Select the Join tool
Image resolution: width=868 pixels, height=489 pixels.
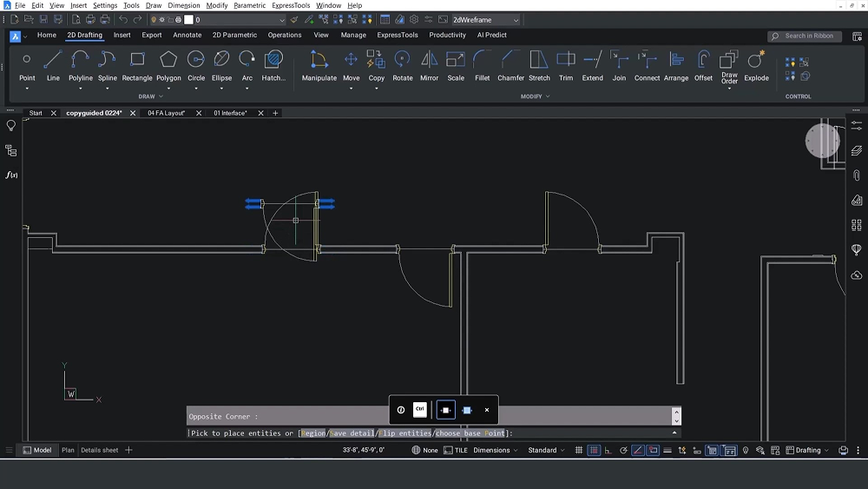[619, 67]
